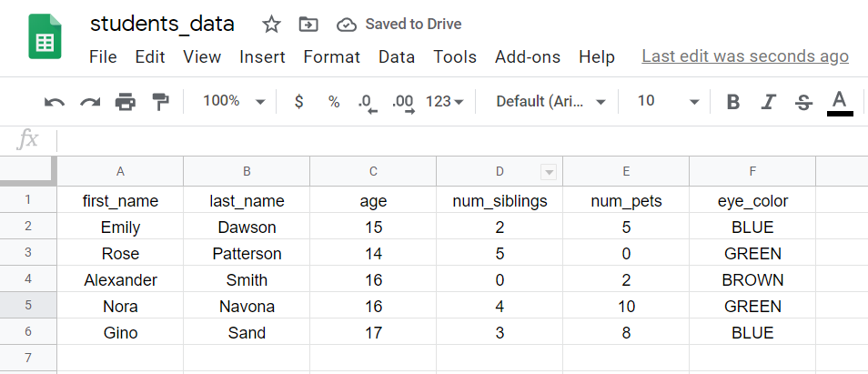Click the Redo arrow icon
This screenshot has width=868, height=374.
90,102
